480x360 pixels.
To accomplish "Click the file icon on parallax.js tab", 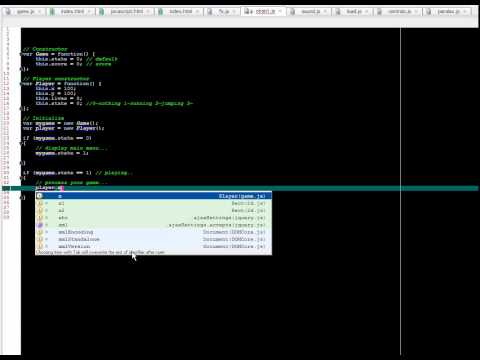I will coord(429,11).
